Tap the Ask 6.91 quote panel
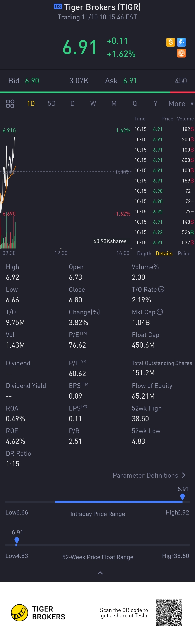 (146, 81)
